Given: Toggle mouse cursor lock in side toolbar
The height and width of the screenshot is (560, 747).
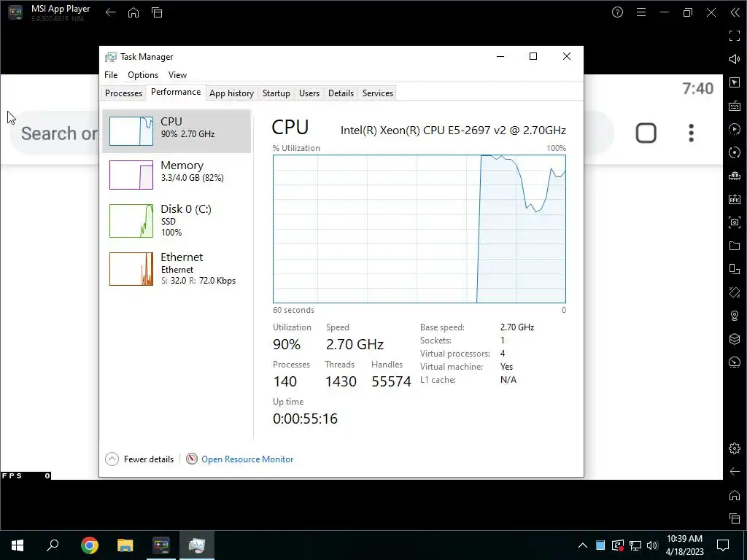Looking at the screenshot, I should [735, 82].
